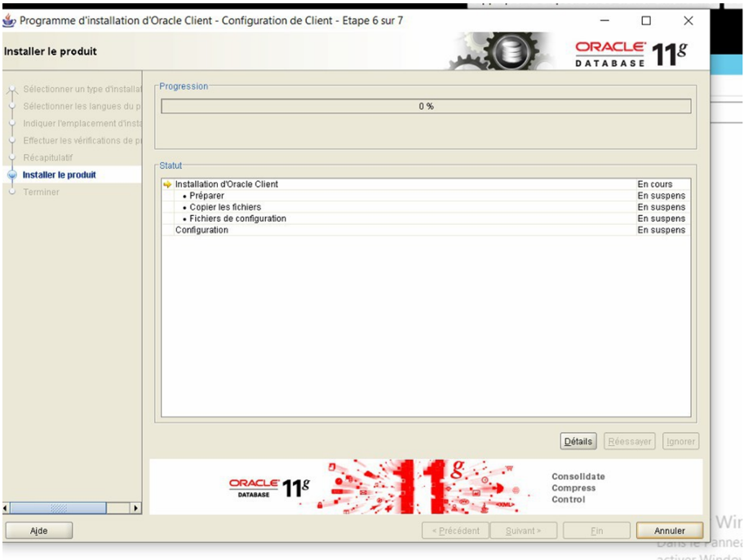Click the En cours status value
The height and width of the screenshot is (560, 744).
(x=655, y=184)
